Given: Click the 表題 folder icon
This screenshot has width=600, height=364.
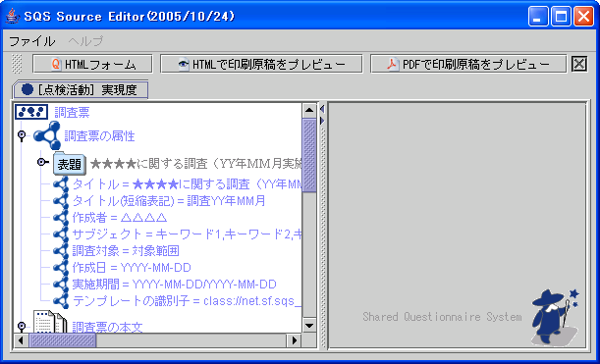Looking at the screenshot, I should [x=70, y=164].
